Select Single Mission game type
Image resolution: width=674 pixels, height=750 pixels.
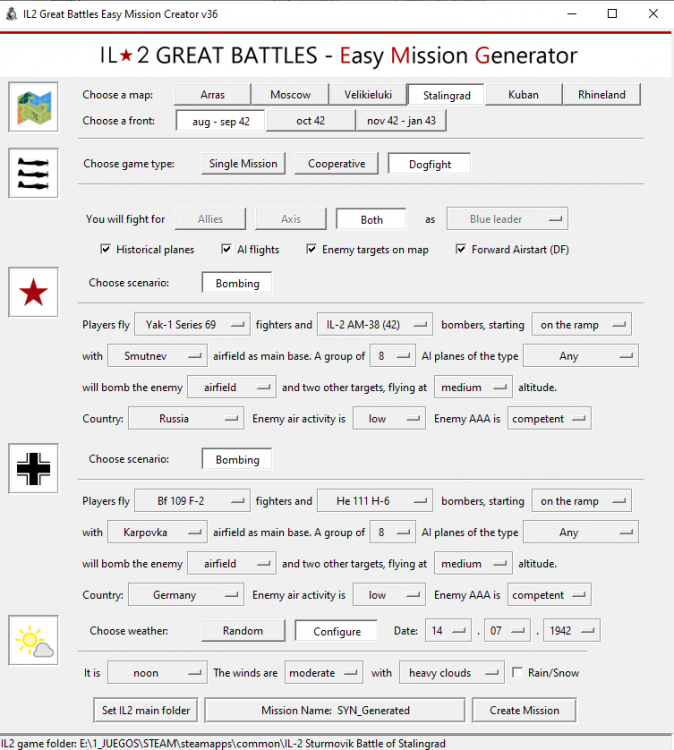[243, 164]
